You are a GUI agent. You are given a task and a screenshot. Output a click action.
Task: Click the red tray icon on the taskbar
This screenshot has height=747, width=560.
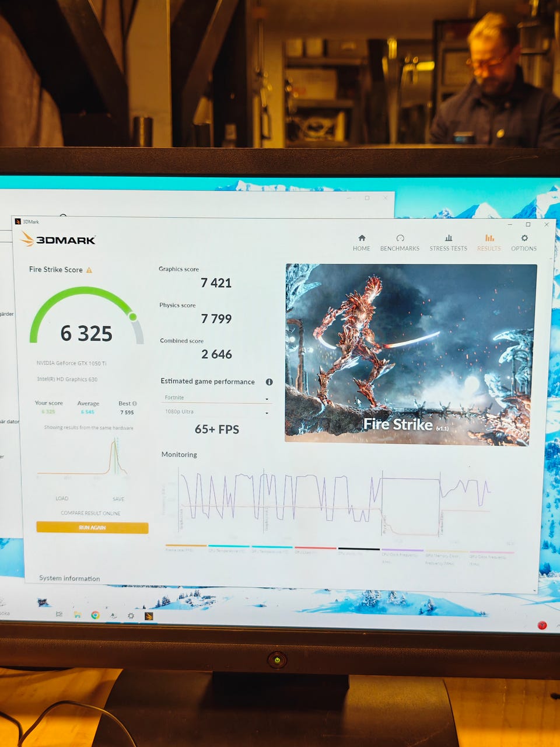click(x=542, y=625)
